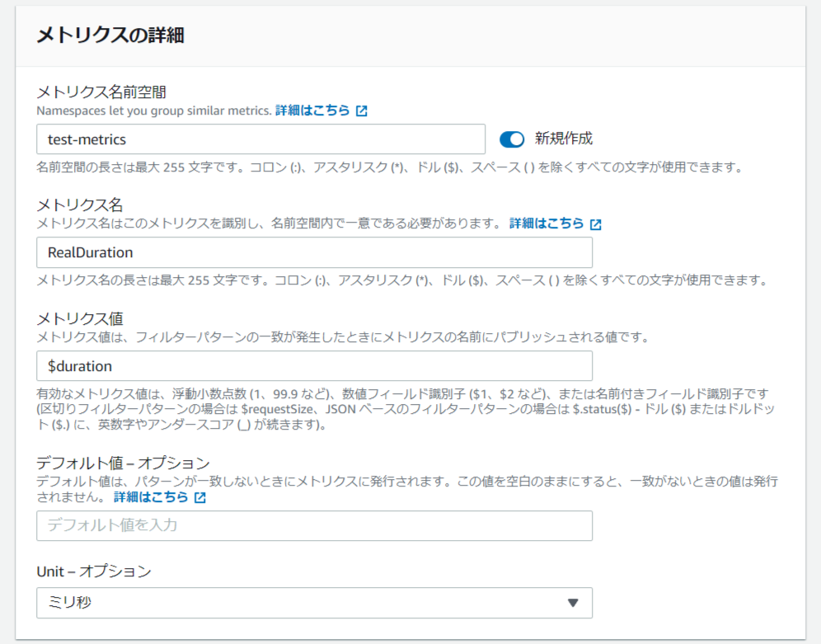
Task: Click the メトリクス値 field containing $duration
Action: click(x=314, y=366)
